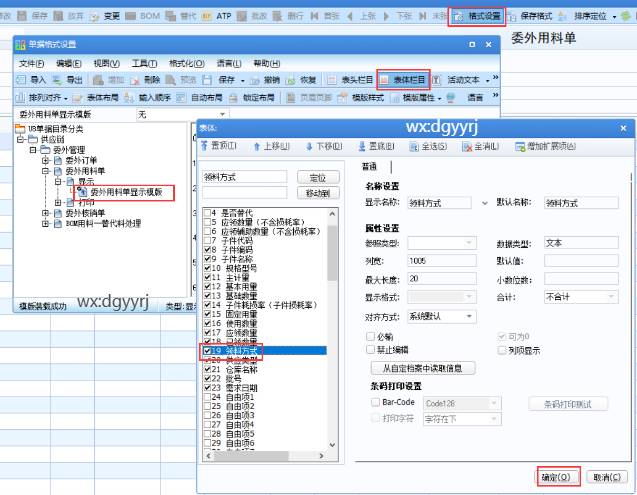
Task: Expand the 委外订单 tree node
Action: (x=45, y=161)
